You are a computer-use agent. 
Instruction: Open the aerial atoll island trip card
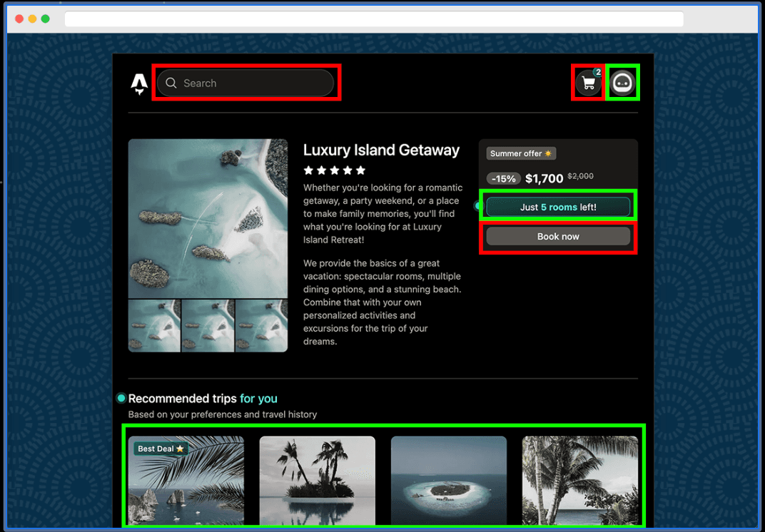click(x=449, y=481)
